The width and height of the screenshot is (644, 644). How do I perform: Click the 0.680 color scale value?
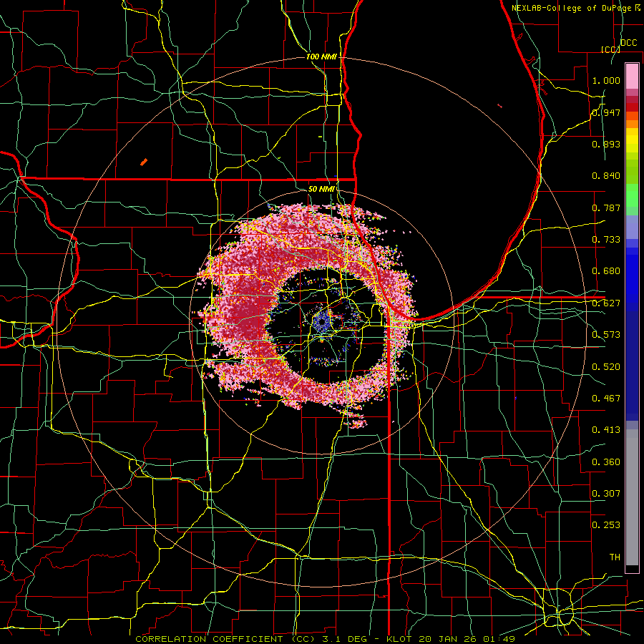tap(606, 271)
